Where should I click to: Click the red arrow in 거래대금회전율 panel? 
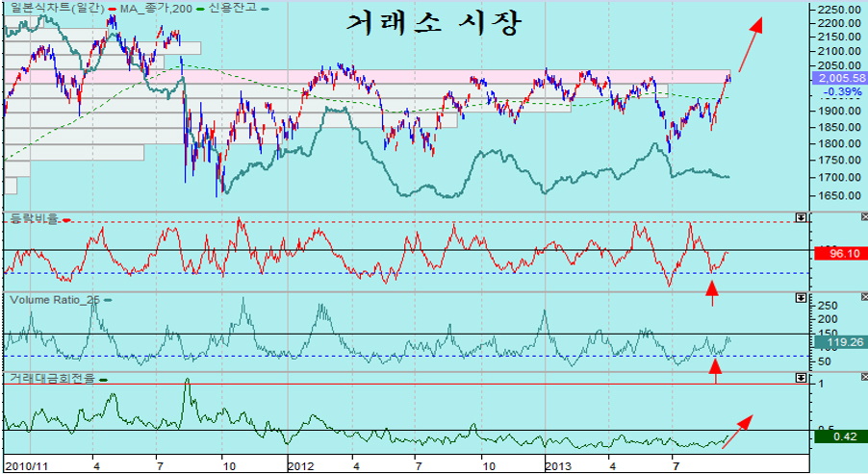coord(736,430)
